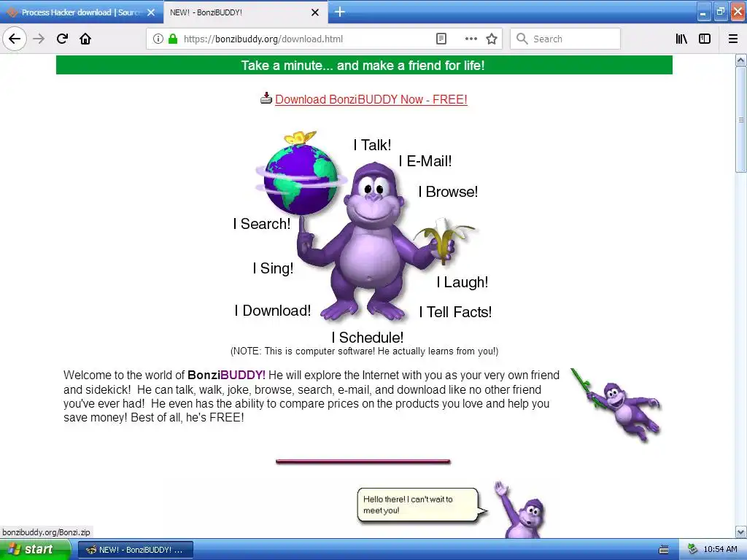Click the search magnifier icon

click(522, 39)
